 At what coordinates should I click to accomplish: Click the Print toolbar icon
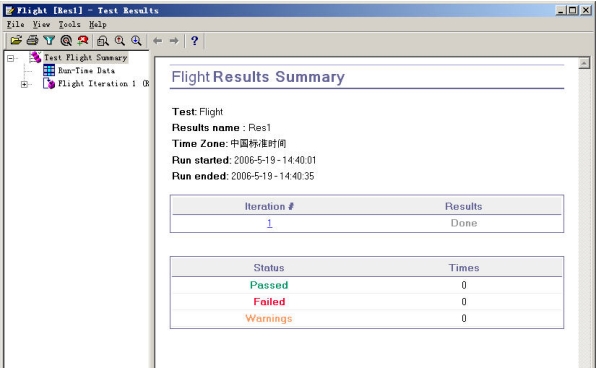pos(32,40)
